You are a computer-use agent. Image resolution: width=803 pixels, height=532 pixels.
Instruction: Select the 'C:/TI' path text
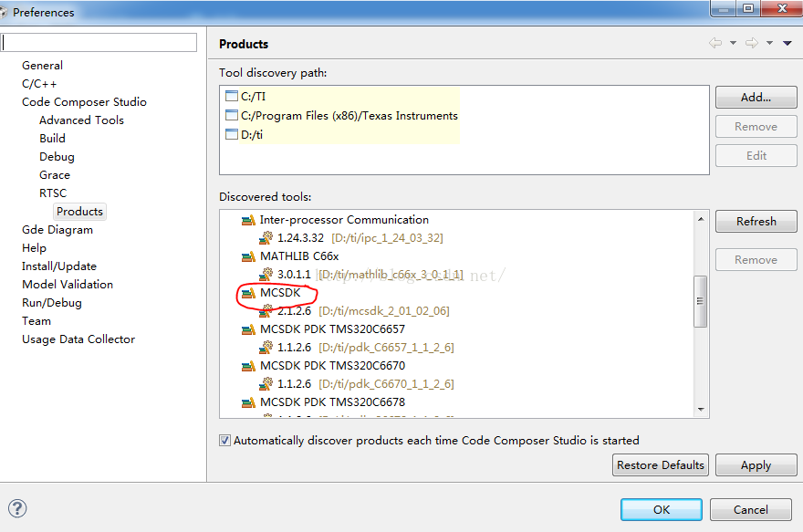(254, 96)
